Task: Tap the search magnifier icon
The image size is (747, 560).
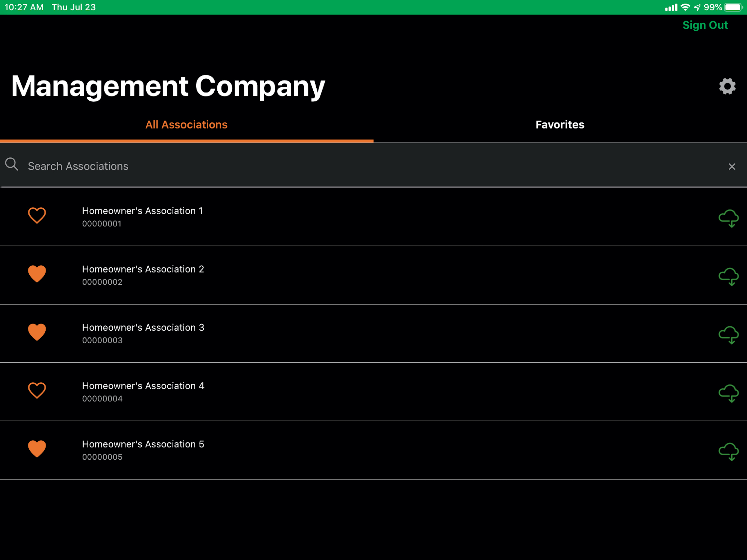Action: (x=11, y=164)
